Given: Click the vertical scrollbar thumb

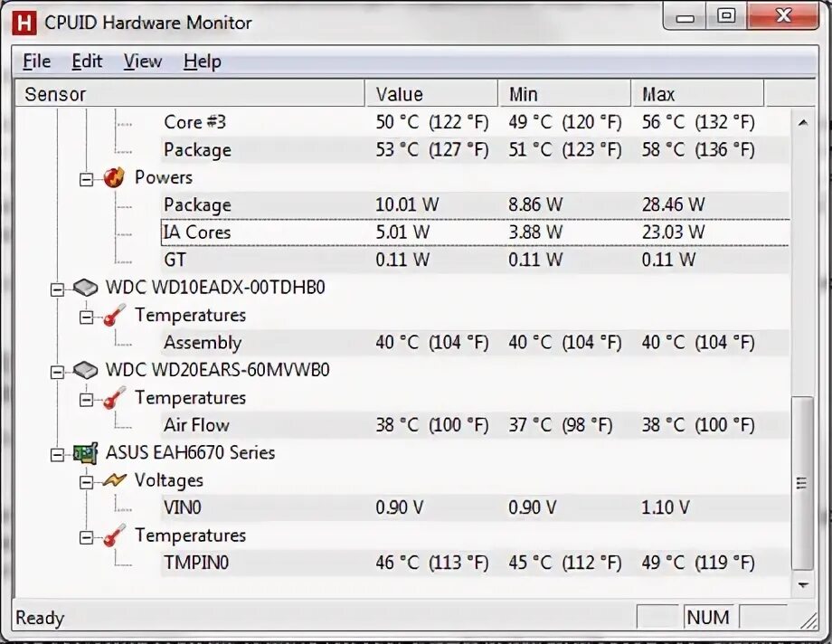Looking at the screenshot, I should [x=802, y=483].
